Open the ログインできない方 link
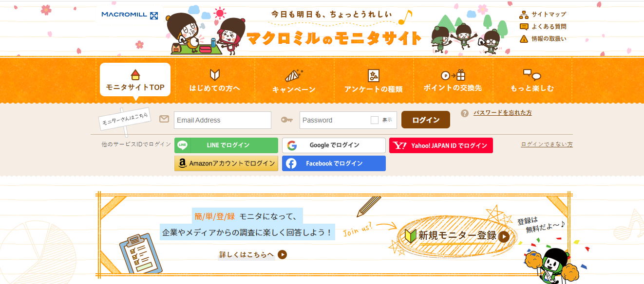This screenshot has height=284, width=644. point(547,144)
